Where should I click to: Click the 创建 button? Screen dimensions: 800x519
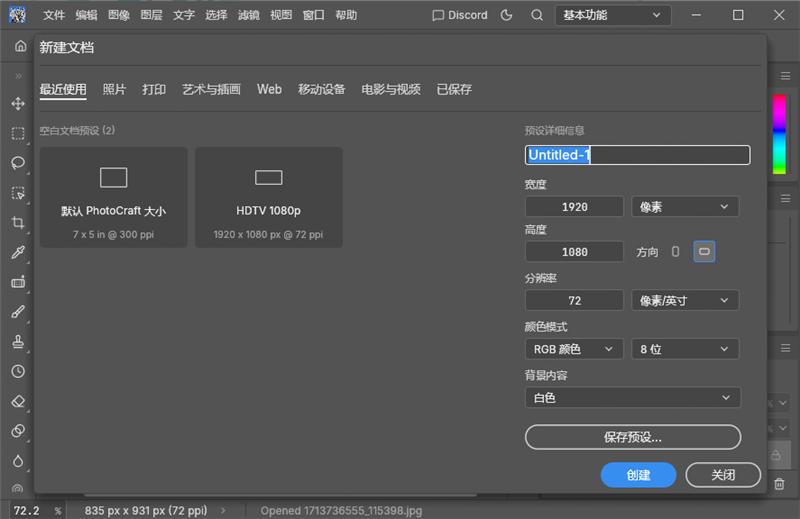[x=638, y=475]
